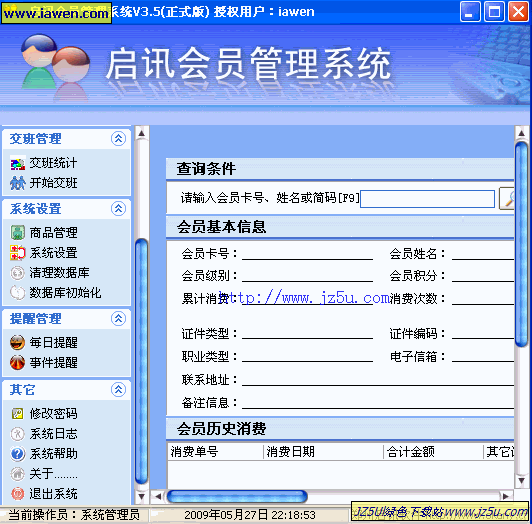Choose 数据库初始化 entry
The height and width of the screenshot is (524, 532).
pos(65,293)
